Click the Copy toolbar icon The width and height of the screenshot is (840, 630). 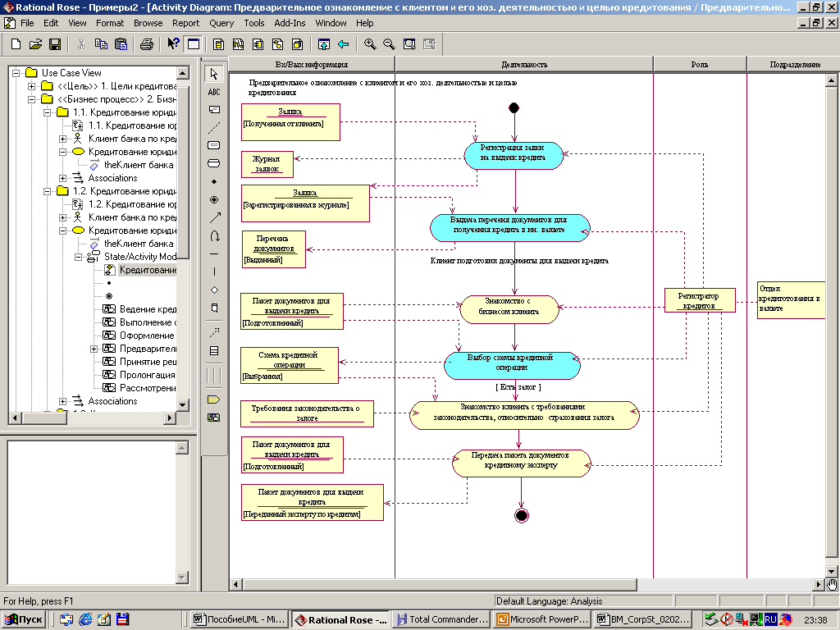click(101, 44)
